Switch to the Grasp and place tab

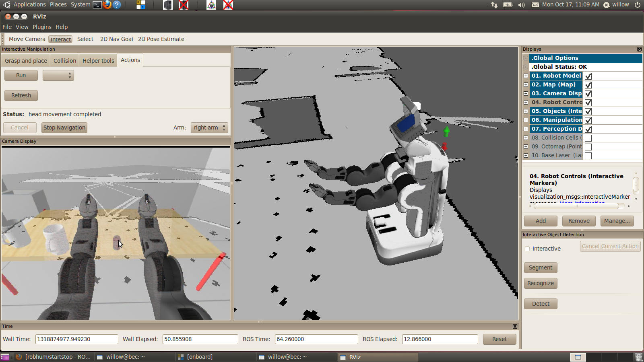click(26, 61)
